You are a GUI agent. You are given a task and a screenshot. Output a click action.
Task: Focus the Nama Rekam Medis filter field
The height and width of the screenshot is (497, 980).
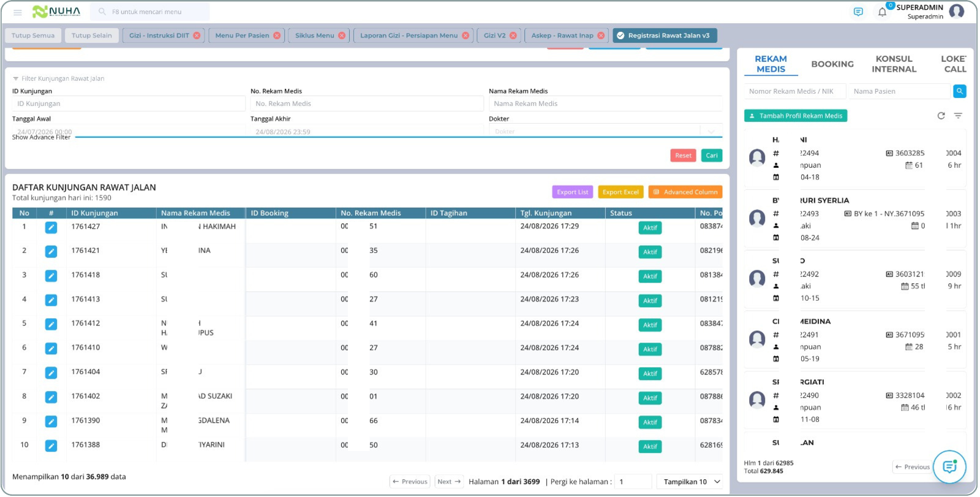click(606, 104)
